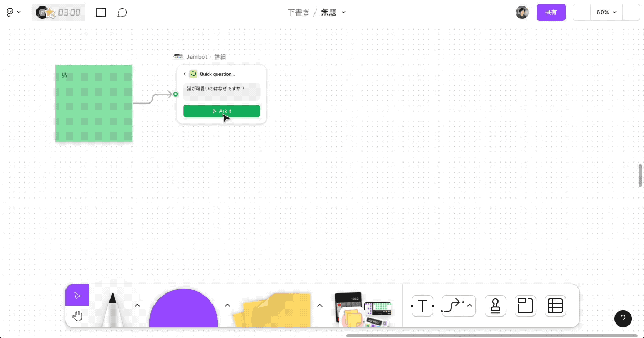Click the 03:00 timer in the toolbar

click(x=58, y=12)
